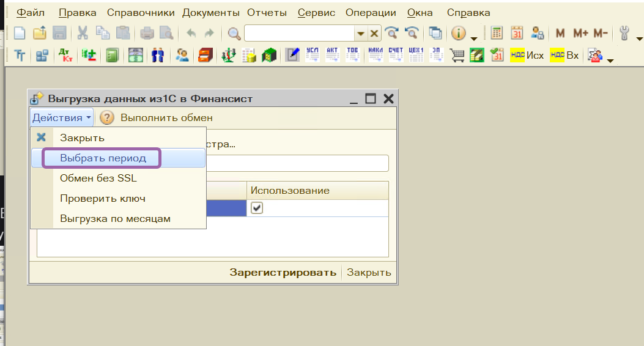
Task: Click the shopping cart toolbar icon
Action: [457, 56]
